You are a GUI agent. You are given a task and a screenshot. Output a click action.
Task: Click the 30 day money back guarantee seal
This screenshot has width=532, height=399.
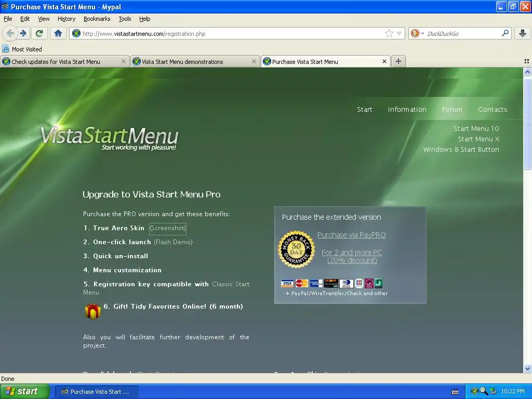pyautogui.click(x=296, y=249)
